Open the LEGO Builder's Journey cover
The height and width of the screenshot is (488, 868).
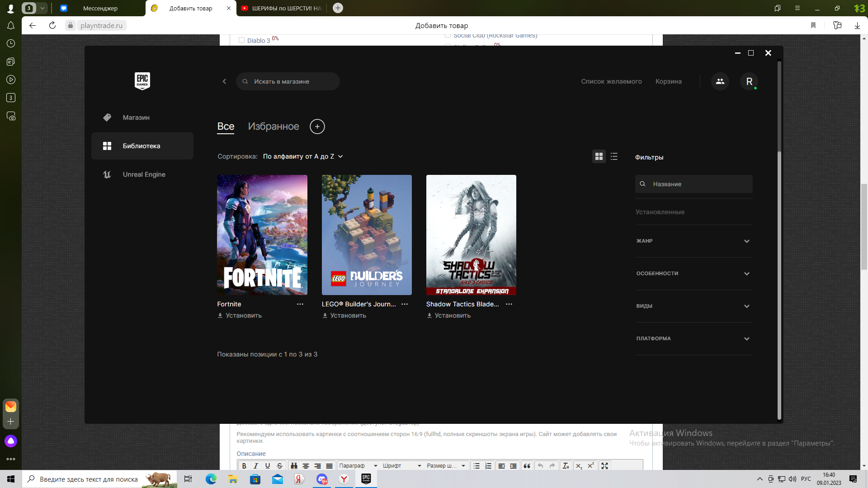[x=367, y=235]
